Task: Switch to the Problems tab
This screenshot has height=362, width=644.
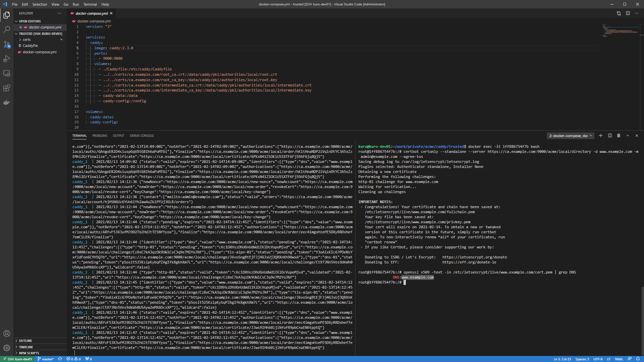Action: [100, 136]
